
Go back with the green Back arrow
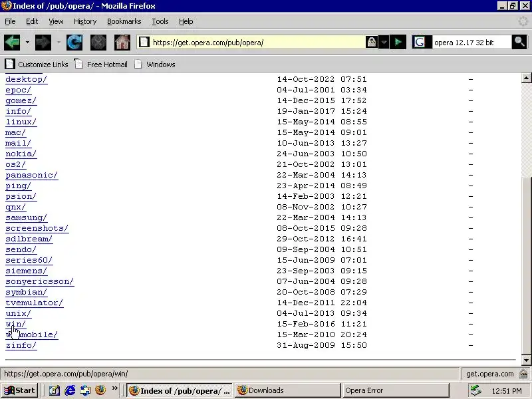point(12,43)
